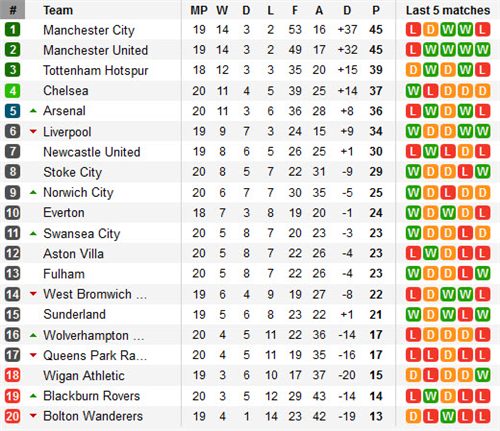
Task: Sort table by the MP column header
Action: point(199,10)
